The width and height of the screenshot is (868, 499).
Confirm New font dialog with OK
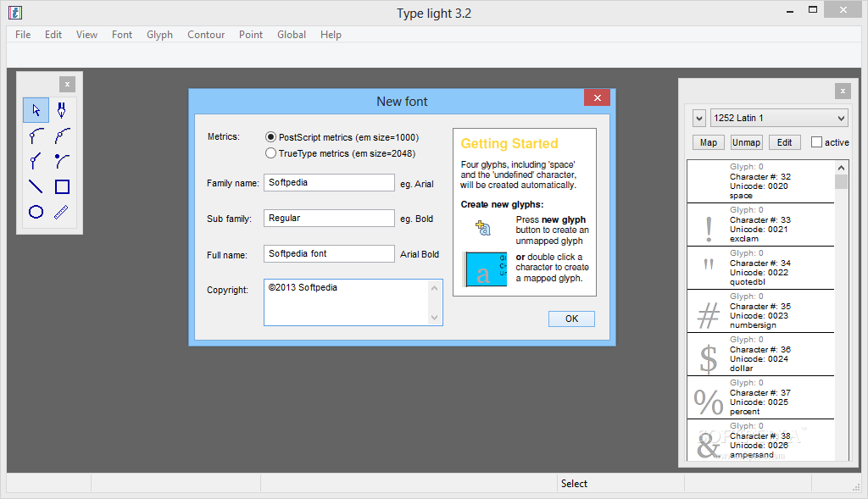pyautogui.click(x=571, y=319)
